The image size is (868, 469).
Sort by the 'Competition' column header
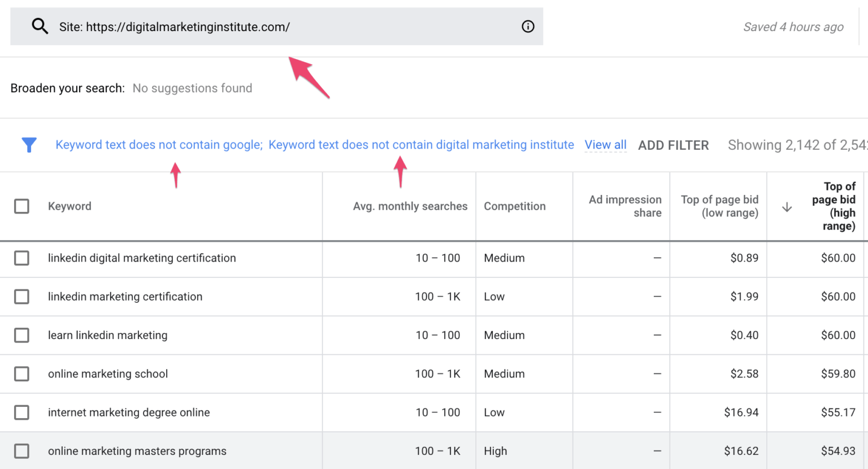[515, 206]
